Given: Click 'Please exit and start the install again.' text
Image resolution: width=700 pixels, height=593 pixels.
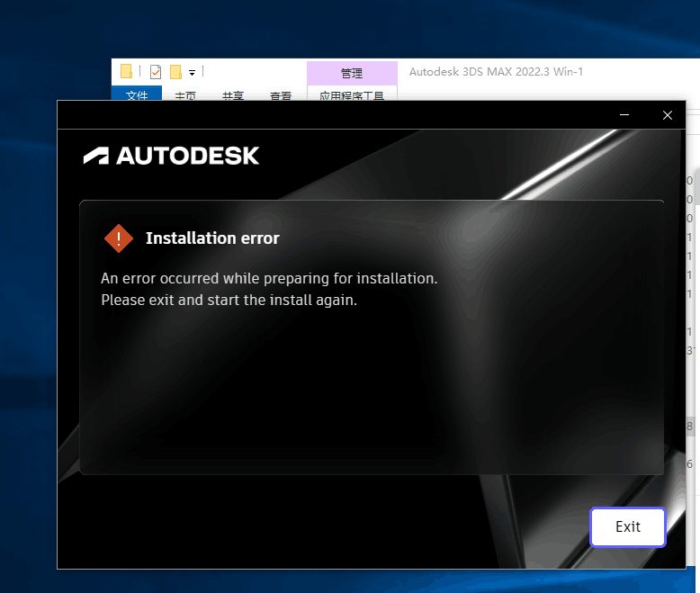Looking at the screenshot, I should coord(229,300).
